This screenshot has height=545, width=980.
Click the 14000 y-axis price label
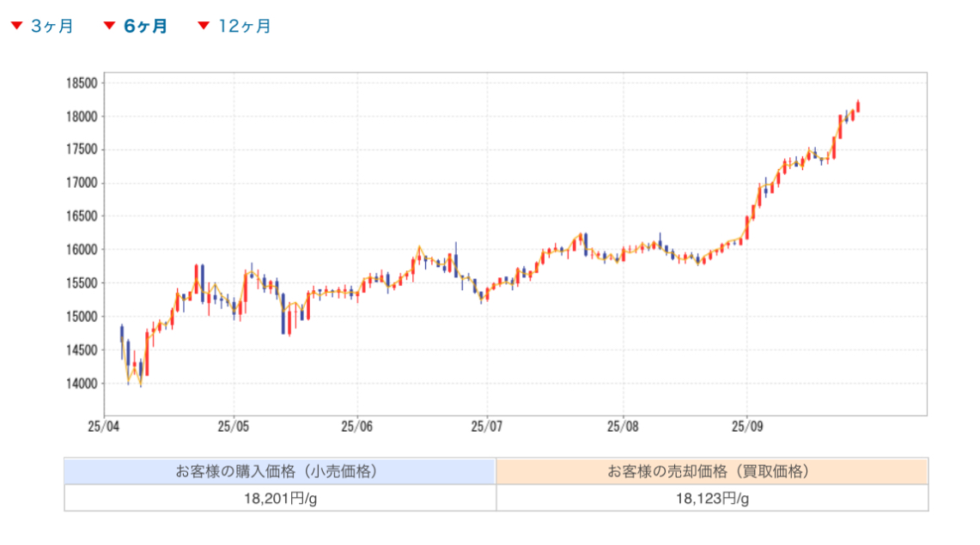click(x=82, y=383)
